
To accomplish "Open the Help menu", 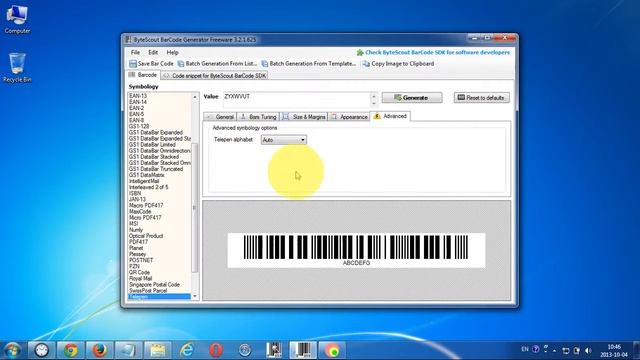I will click(172, 53).
